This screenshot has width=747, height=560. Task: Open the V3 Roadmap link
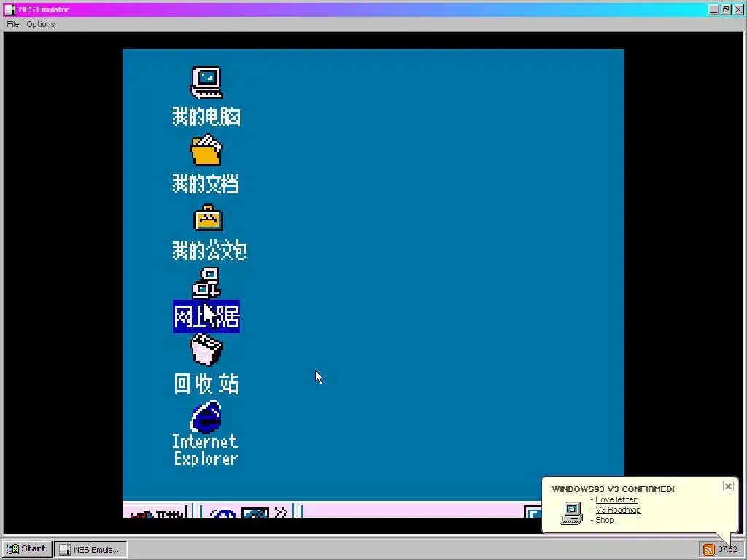pyautogui.click(x=618, y=510)
